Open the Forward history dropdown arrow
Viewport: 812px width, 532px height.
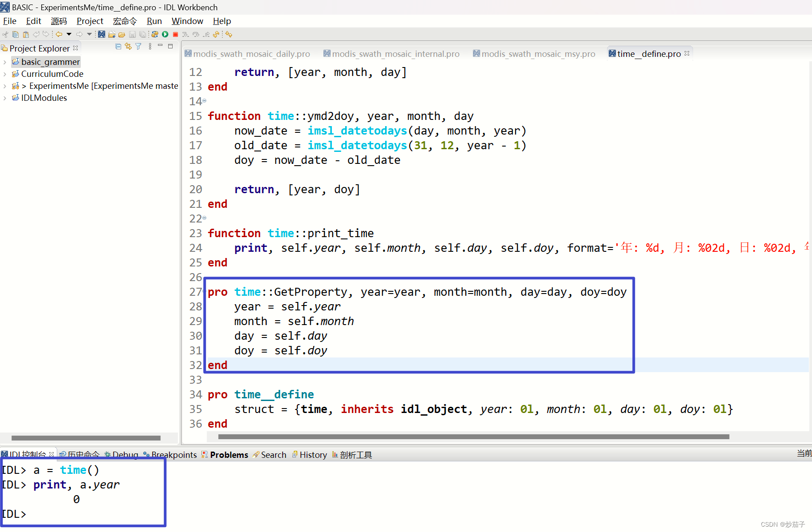pos(89,34)
